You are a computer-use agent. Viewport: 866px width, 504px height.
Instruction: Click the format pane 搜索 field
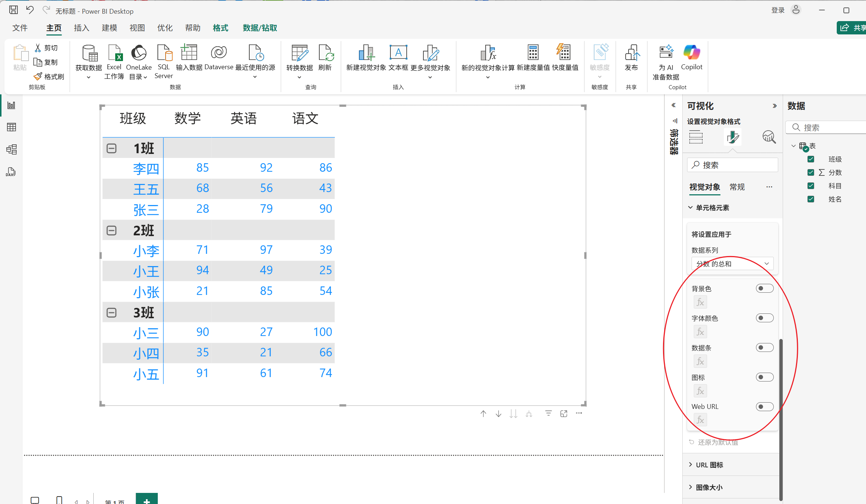click(x=732, y=165)
